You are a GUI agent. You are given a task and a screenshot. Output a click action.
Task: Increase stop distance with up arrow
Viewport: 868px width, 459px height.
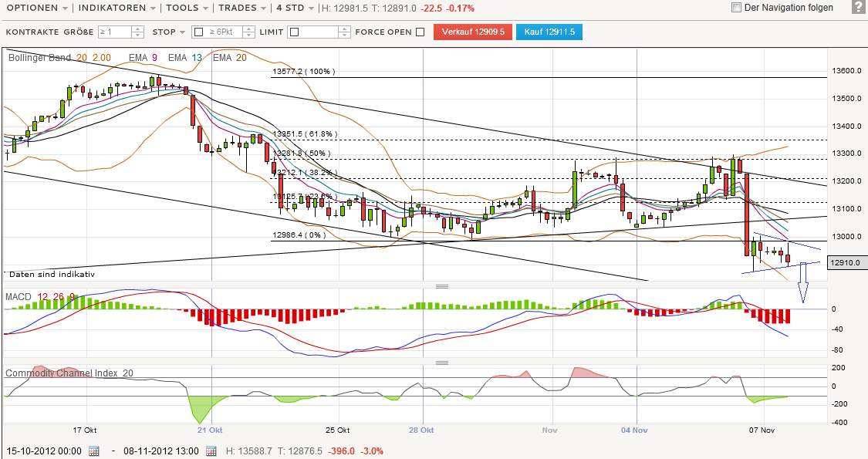click(249, 29)
